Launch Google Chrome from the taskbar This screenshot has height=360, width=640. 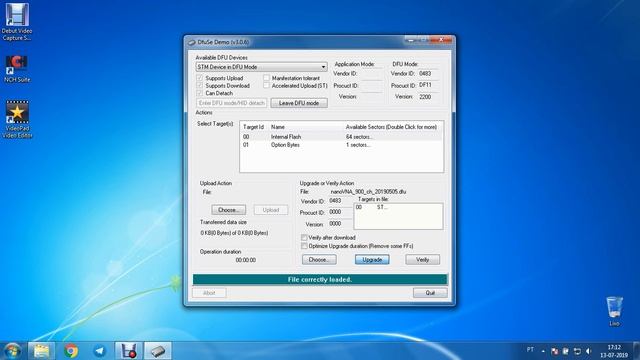tap(71, 351)
